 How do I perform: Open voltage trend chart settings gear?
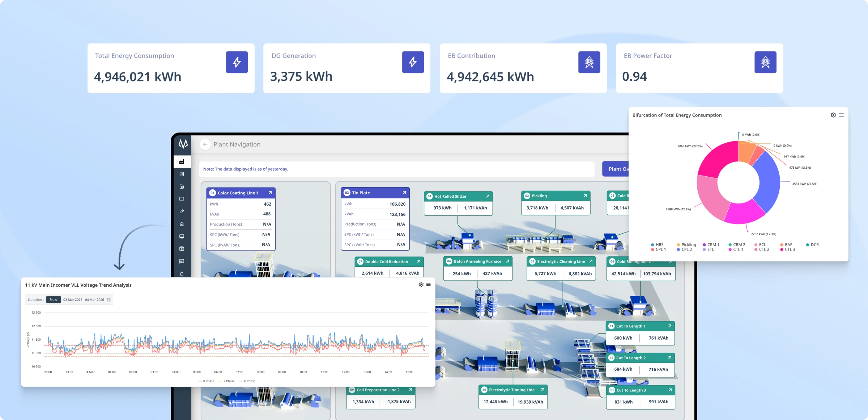(x=421, y=285)
